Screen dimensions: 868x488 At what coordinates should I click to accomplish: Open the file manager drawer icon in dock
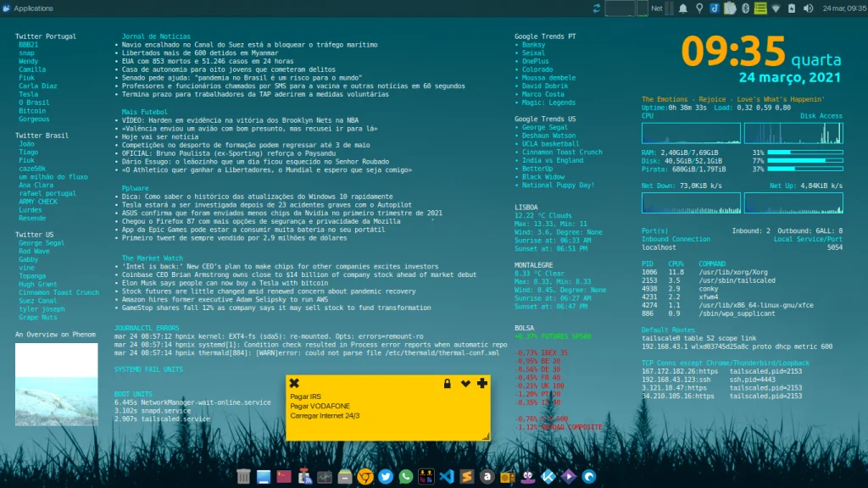pos(345,476)
